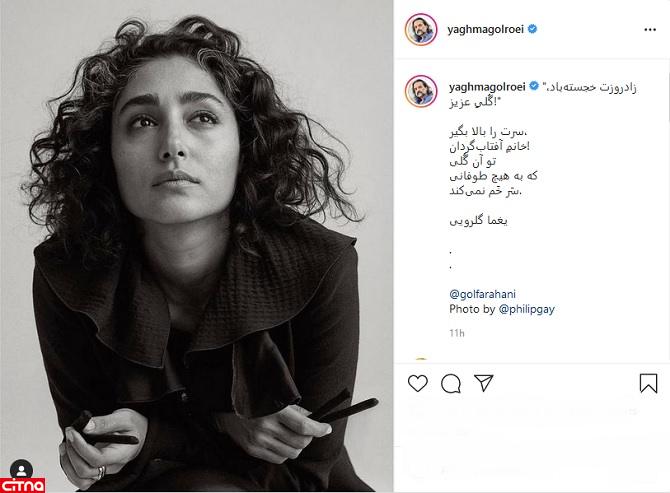Screen dimensions: 670x493
Task: Open the @golfarahani mention
Action: click(482, 294)
